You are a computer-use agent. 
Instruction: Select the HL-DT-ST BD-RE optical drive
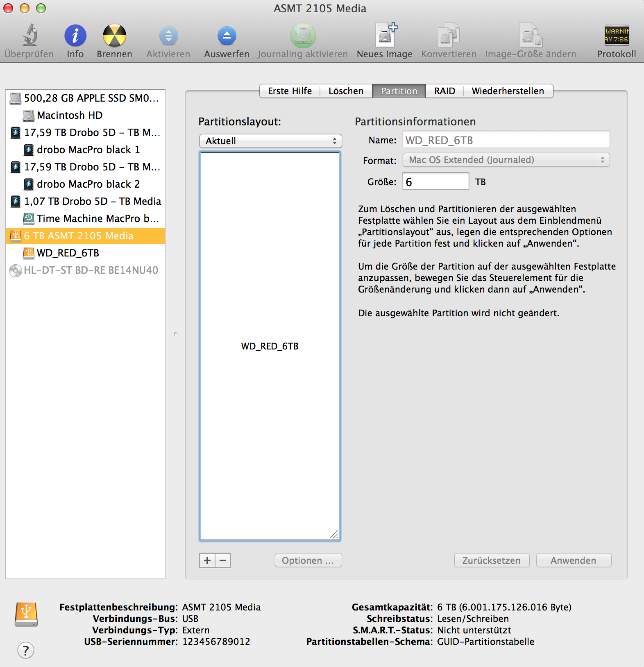point(85,270)
